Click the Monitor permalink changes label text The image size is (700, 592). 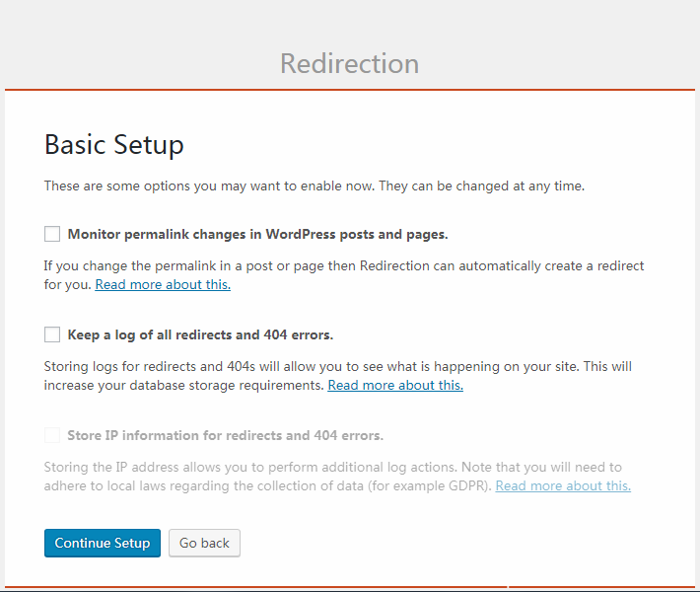(x=257, y=234)
